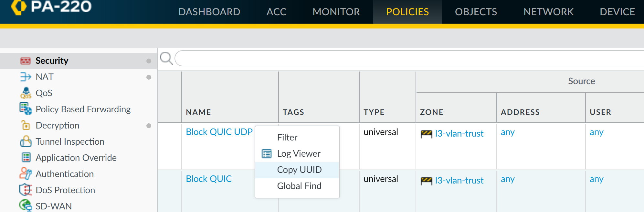
Task: Click the Decryption padlock icon
Action: 26,125
